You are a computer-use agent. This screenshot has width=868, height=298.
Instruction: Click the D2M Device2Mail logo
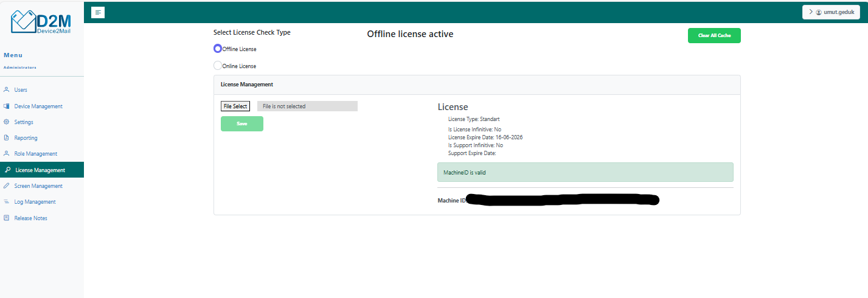(x=41, y=22)
